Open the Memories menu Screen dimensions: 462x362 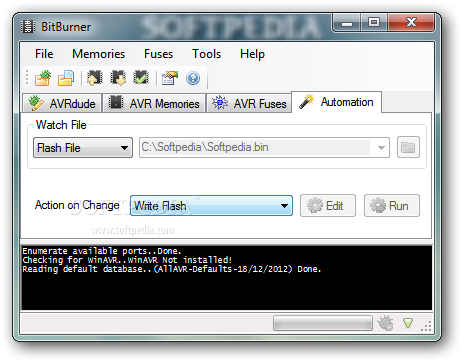pyautogui.click(x=98, y=54)
